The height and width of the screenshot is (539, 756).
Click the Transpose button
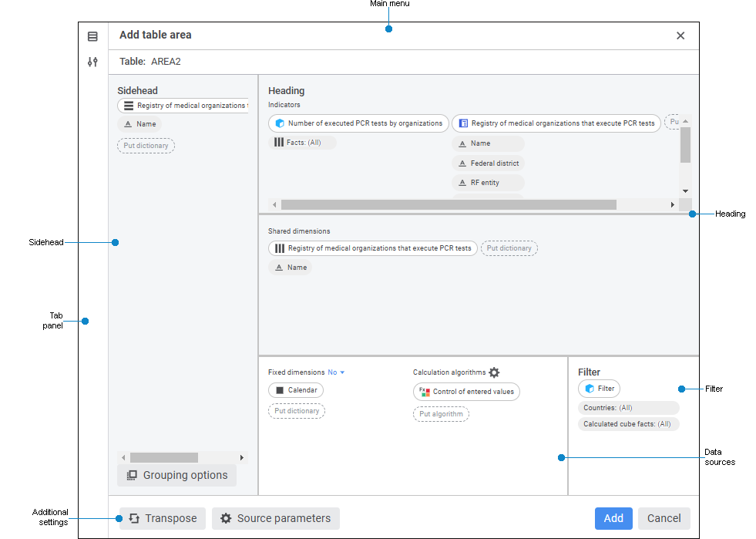(163, 518)
